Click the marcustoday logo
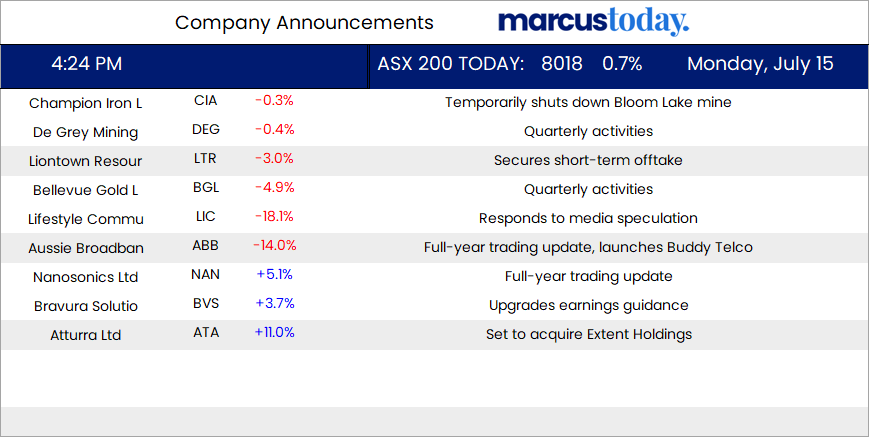This screenshot has width=869, height=437. pos(593,22)
